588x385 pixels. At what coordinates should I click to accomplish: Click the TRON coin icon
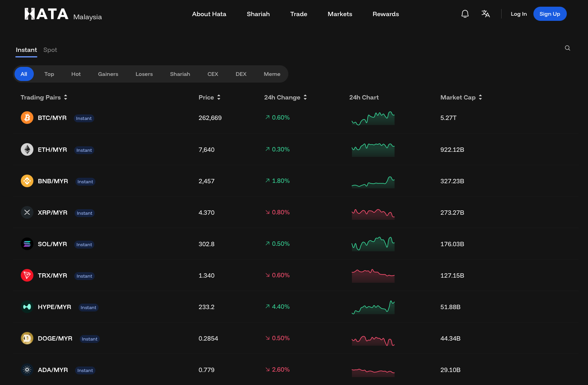[x=27, y=275]
